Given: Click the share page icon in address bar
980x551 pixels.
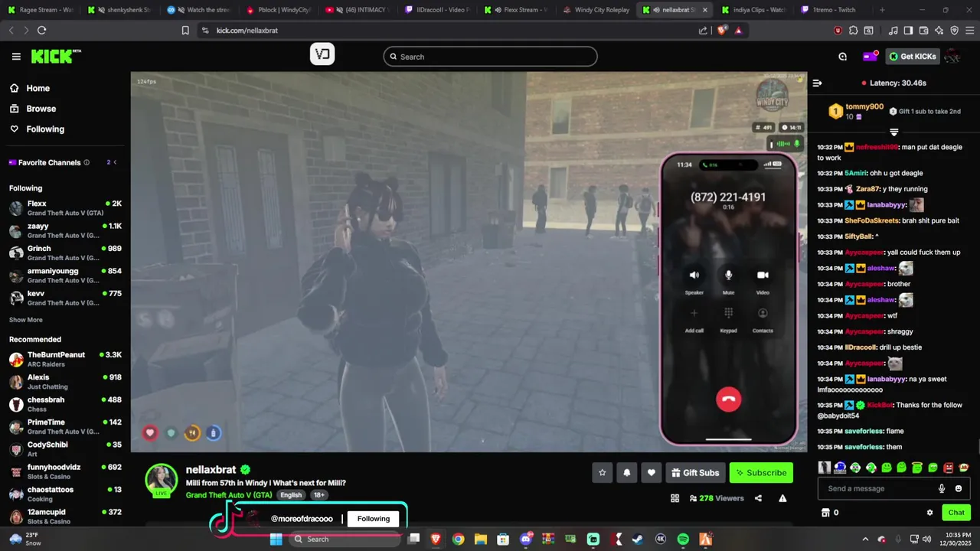Looking at the screenshot, I should (703, 31).
